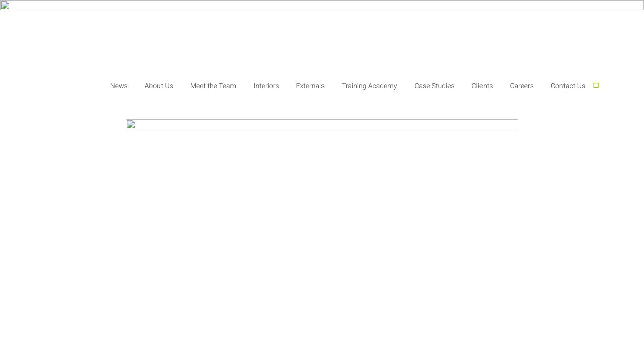View the Case Studies page
644x362 pixels.
[x=434, y=86]
